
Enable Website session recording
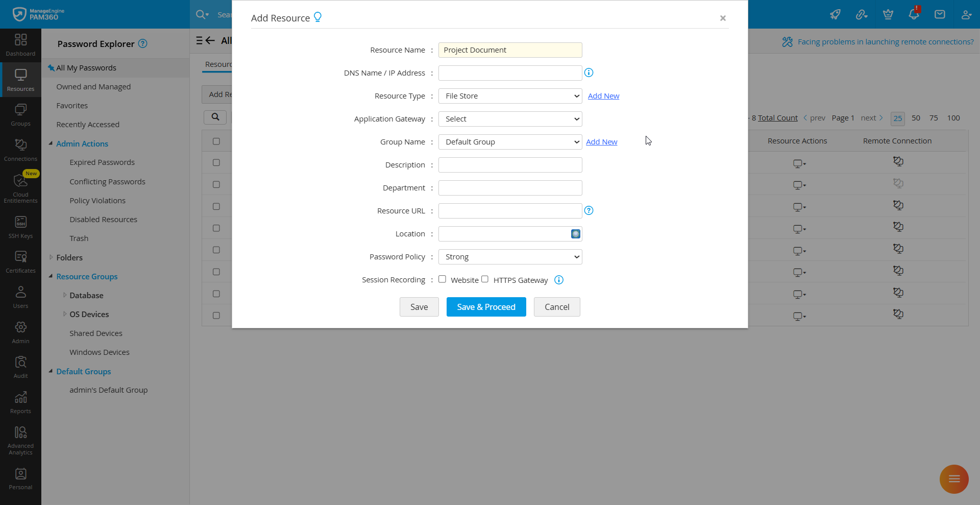pyautogui.click(x=443, y=279)
